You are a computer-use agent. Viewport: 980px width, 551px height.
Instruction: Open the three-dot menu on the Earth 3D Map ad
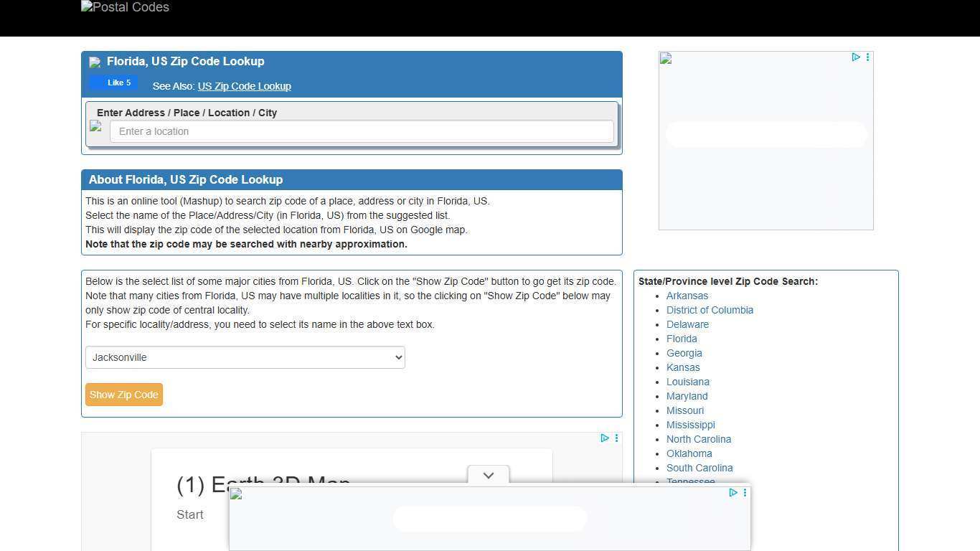click(x=616, y=438)
